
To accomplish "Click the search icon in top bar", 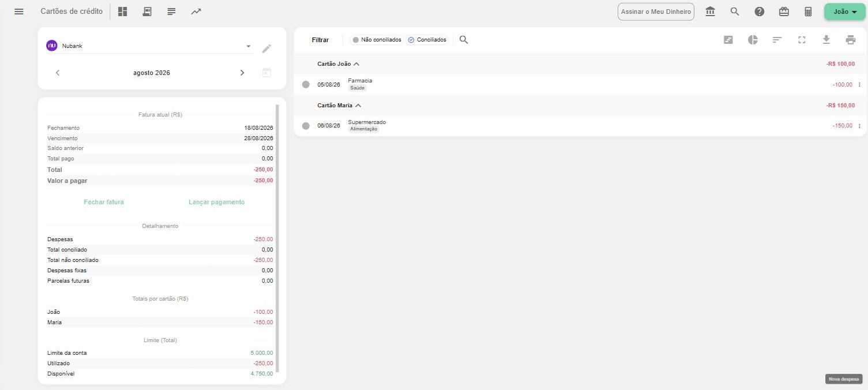I will 735,12.
